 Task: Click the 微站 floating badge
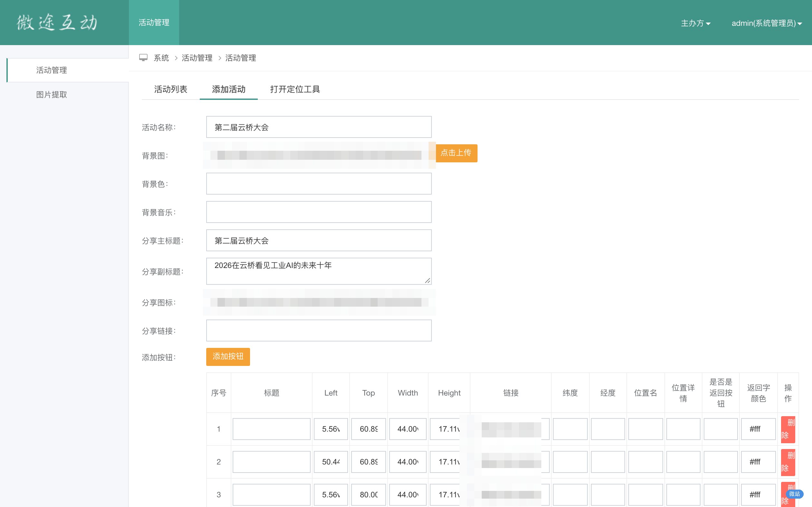(794, 493)
